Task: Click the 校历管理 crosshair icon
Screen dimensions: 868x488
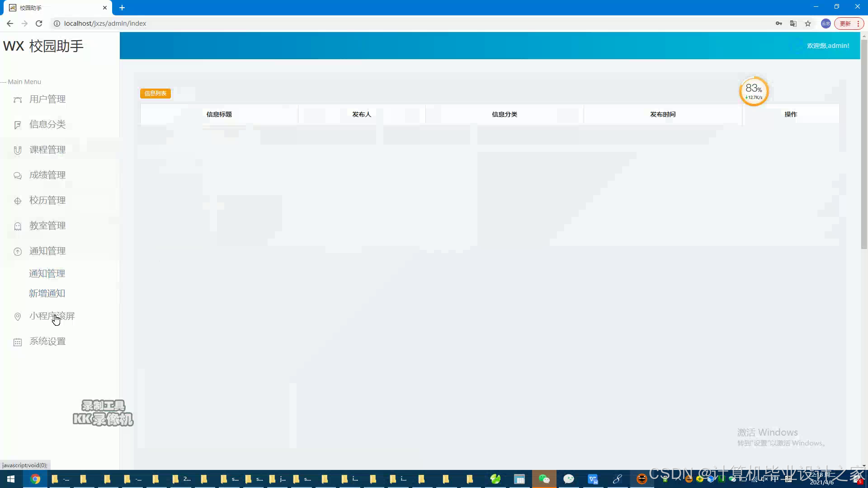Action: pyautogui.click(x=18, y=201)
